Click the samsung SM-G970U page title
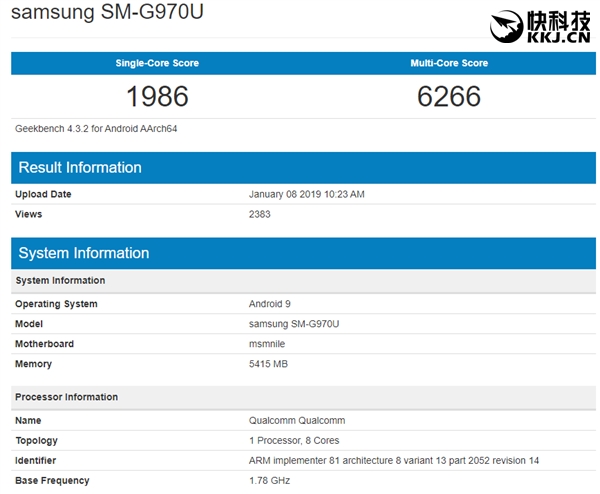This screenshot has height=494, width=600. 107,12
